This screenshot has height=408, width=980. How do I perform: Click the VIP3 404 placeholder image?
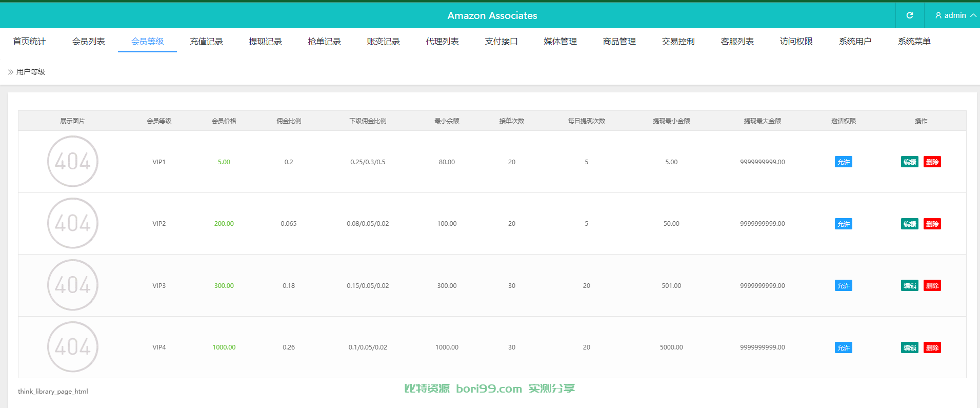coord(73,285)
